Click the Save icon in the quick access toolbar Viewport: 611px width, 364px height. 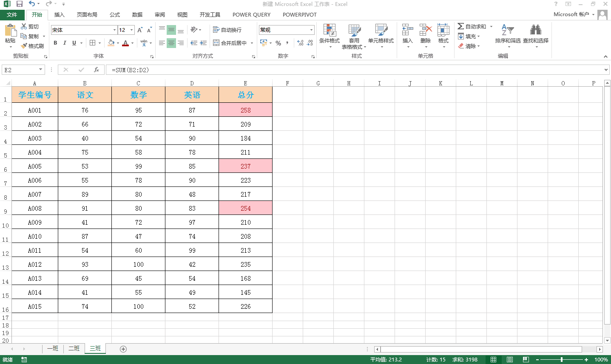pos(20,4)
